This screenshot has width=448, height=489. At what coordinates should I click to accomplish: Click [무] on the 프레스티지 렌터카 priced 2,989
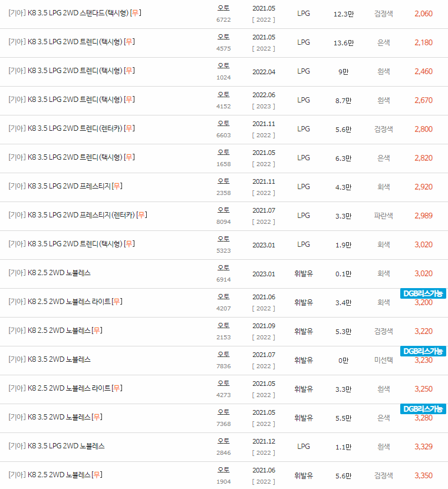pyautogui.click(x=141, y=215)
